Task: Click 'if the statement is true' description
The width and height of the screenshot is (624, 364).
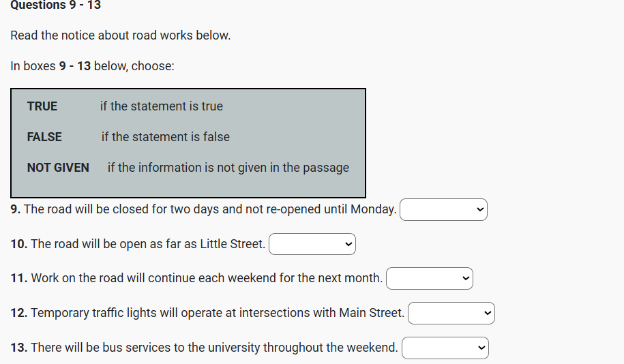Action: pyautogui.click(x=162, y=106)
